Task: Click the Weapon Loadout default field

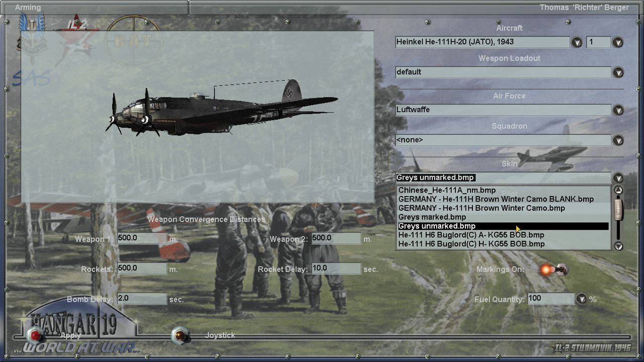Action: coord(503,72)
